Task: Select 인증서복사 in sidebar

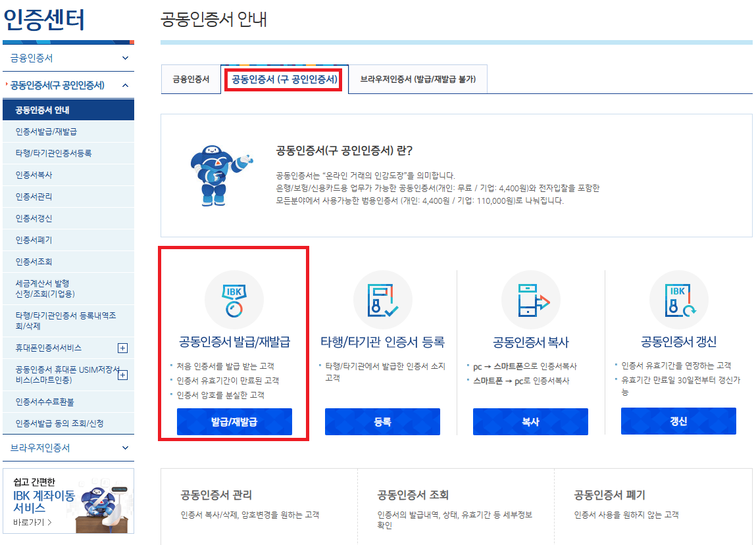Action: (x=68, y=175)
